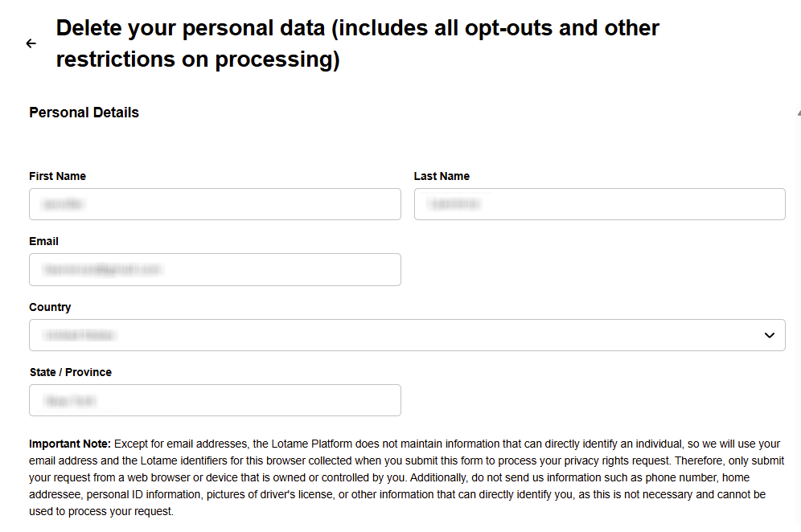
Task: Click the "First Name" field label
Action: (x=57, y=176)
